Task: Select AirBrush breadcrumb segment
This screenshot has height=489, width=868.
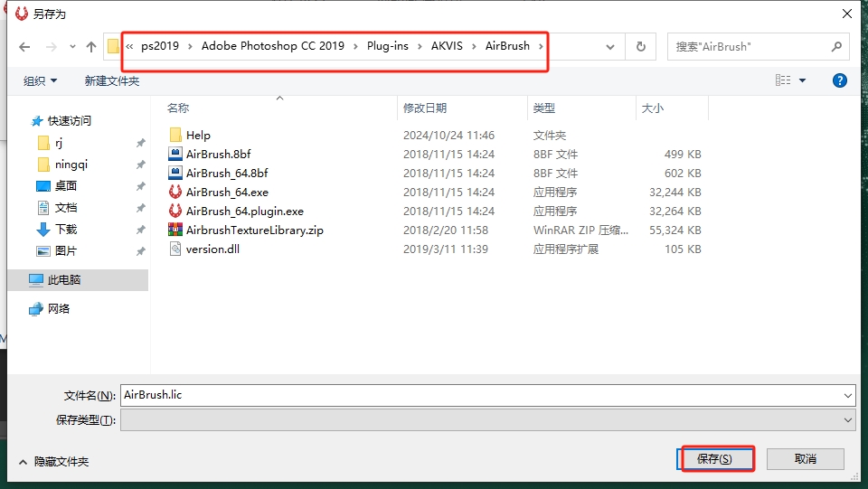Action: [507, 46]
